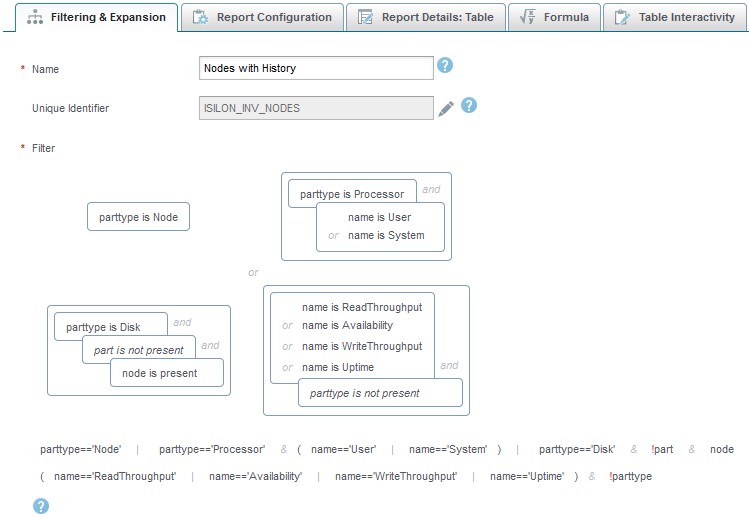Click !parttype in the expression
The height and width of the screenshot is (517, 749).
(x=631, y=476)
